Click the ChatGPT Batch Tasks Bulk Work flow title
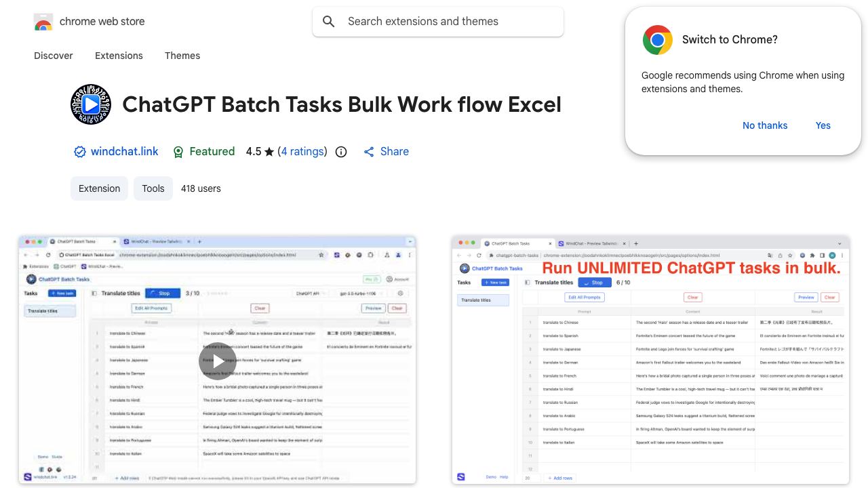 pos(342,104)
